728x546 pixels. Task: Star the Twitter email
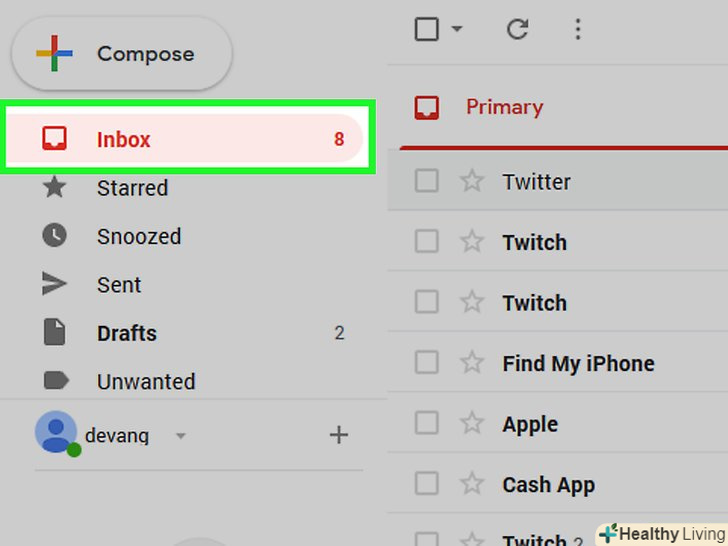(472, 182)
